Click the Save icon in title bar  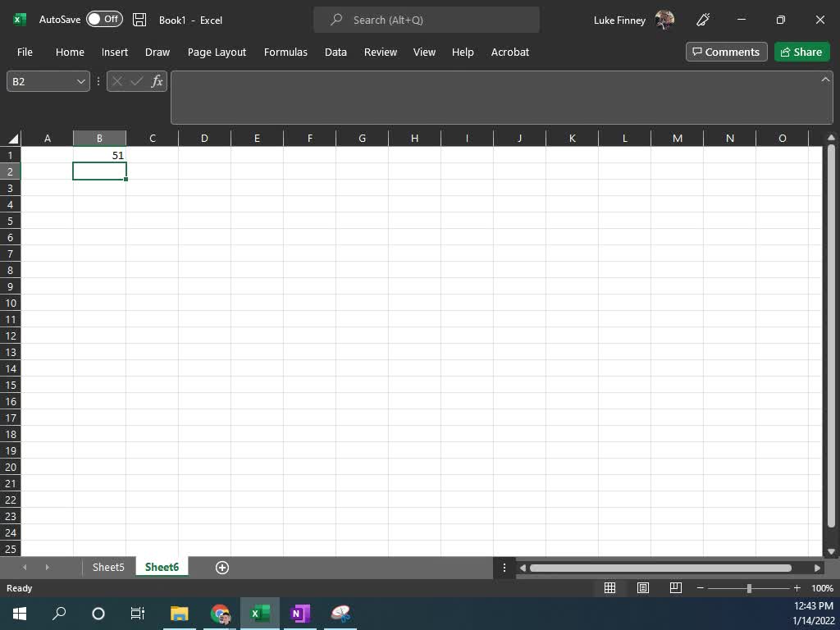139,20
